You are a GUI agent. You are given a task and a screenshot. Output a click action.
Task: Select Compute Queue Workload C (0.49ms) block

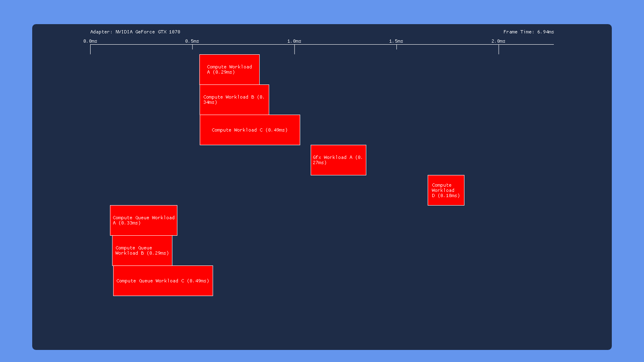(163, 281)
